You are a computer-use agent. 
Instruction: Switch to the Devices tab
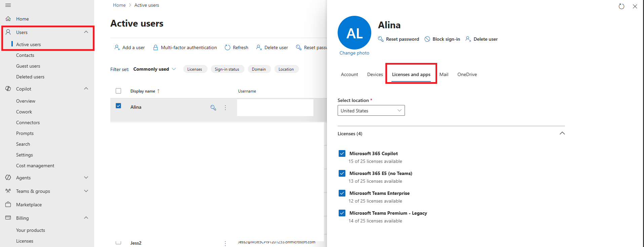375,74
